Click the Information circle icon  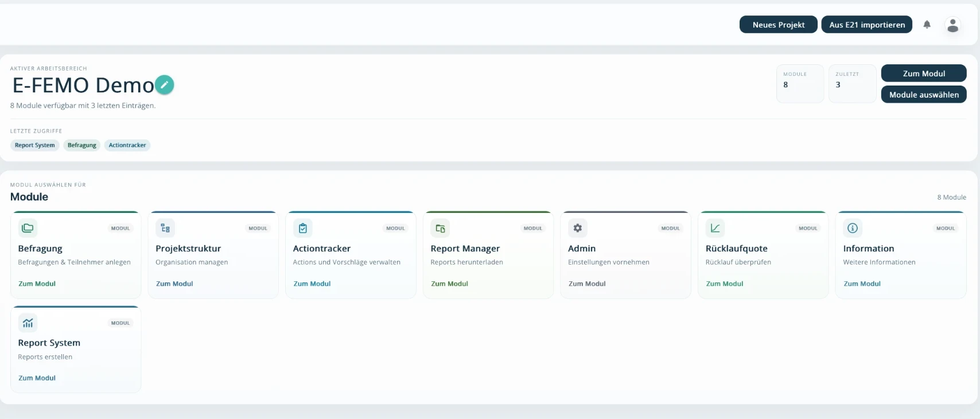853,228
